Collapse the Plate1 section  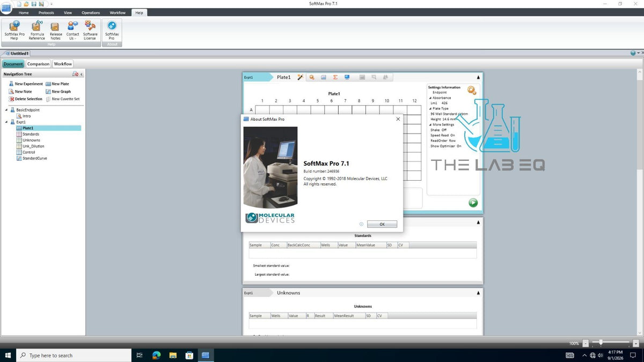coord(478,77)
